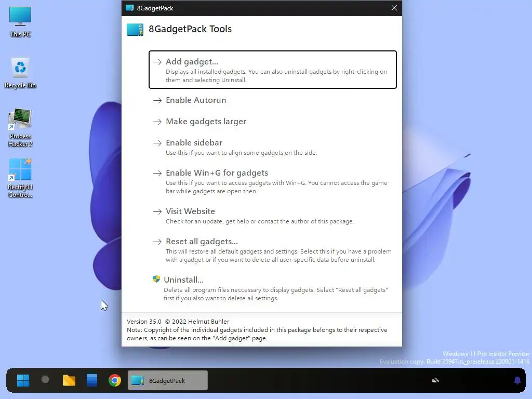This screenshot has width=532, height=399.
Task: Select the Recycle Bin desktop icon
Action: coord(20,73)
